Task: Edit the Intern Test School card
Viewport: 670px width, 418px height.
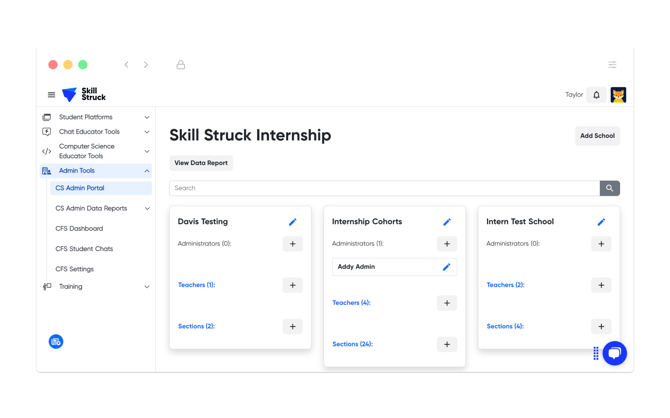Action: point(601,222)
